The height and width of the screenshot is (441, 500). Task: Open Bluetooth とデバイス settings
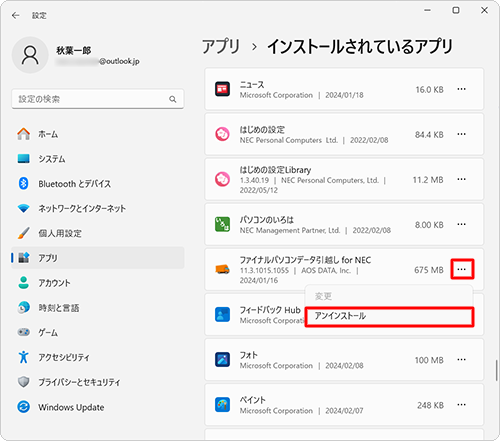click(98, 183)
